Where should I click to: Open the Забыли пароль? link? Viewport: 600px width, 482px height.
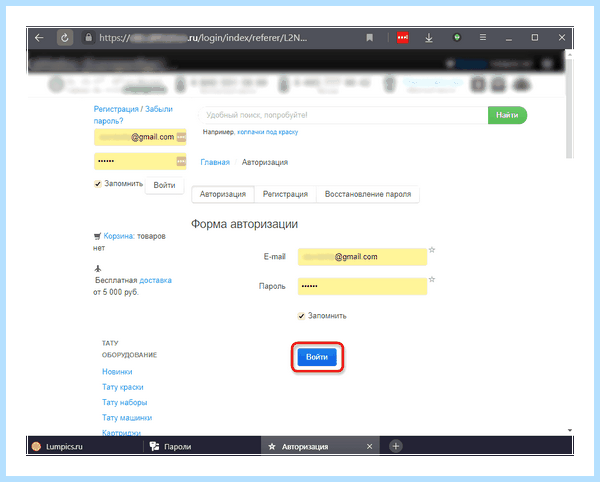pyautogui.click(x=133, y=115)
